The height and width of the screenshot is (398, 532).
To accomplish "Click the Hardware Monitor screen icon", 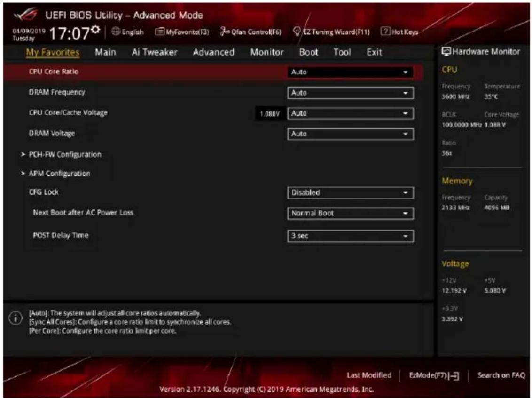I will pos(446,52).
